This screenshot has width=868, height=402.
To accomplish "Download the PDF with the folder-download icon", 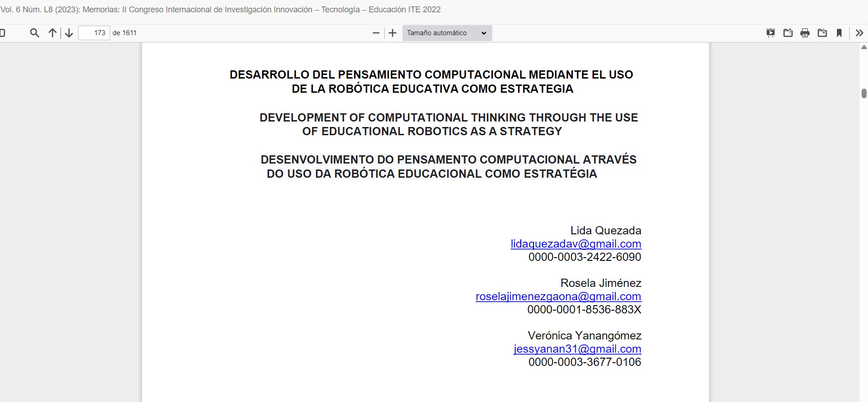I will click(822, 33).
